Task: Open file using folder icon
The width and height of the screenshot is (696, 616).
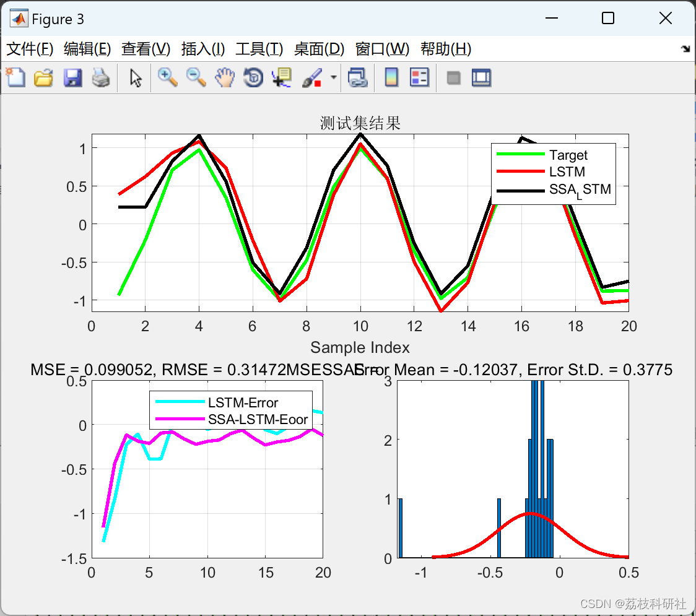Action: [43, 77]
